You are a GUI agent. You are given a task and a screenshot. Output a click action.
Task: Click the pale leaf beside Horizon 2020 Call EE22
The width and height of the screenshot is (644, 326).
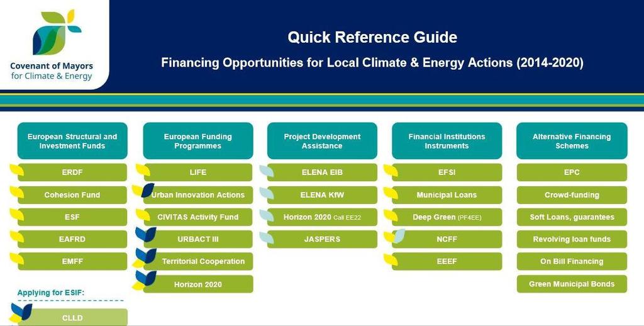point(267,215)
